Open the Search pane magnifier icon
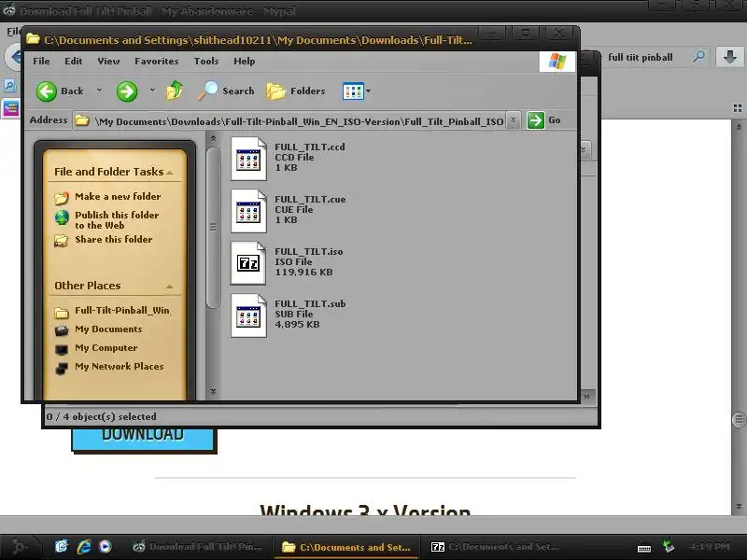This screenshot has height=560, width=747. pyautogui.click(x=207, y=91)
